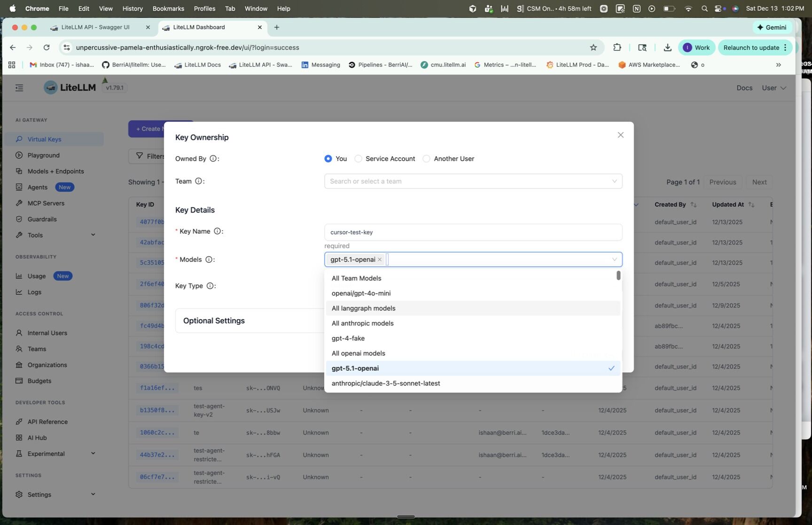Click the Key Type info icon
812x525 pixels.
pyautogui.click(x=211, y=286)
